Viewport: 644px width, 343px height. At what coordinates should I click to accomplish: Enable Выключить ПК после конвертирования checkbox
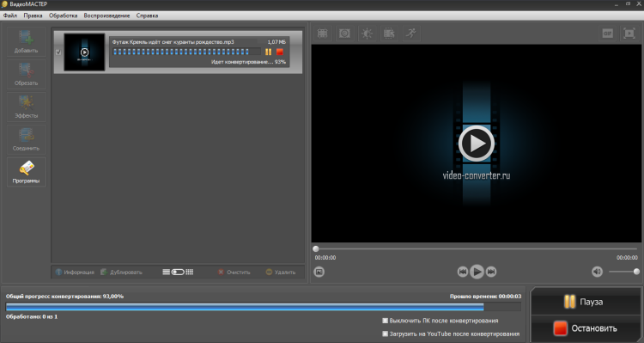click(386, 321)
